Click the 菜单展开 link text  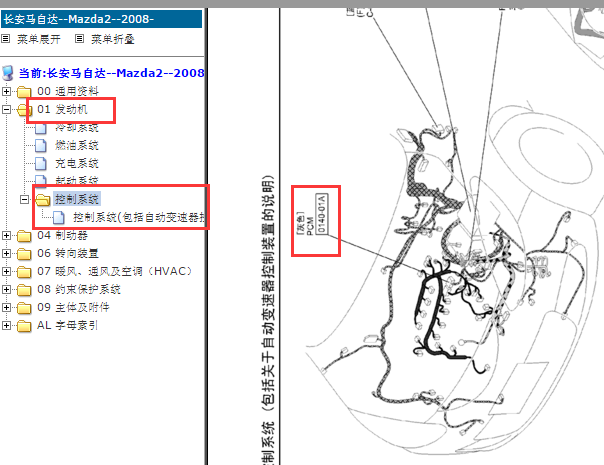(39, 39)
